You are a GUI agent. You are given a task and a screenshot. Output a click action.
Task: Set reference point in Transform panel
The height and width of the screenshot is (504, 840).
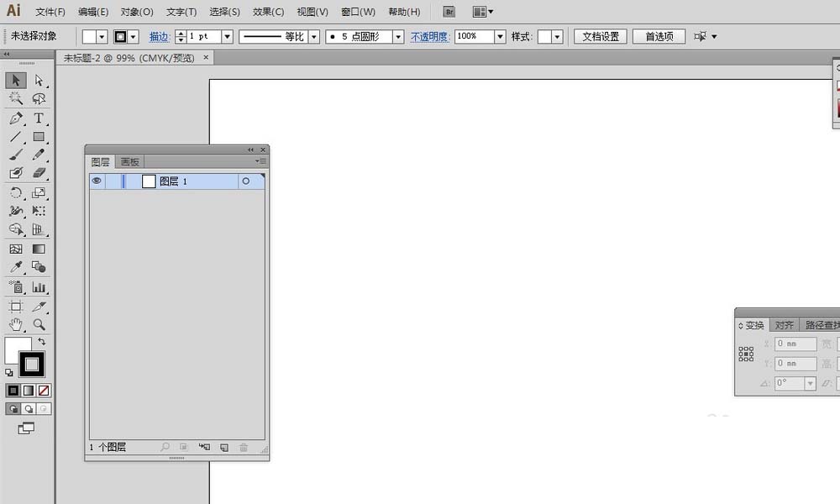point(746,354)
